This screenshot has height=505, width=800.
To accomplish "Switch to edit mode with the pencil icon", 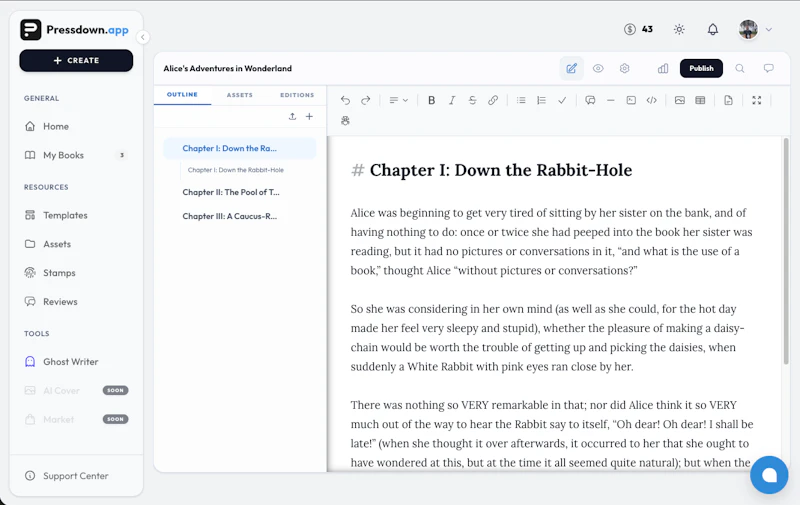I will click(x=571, y=68).
